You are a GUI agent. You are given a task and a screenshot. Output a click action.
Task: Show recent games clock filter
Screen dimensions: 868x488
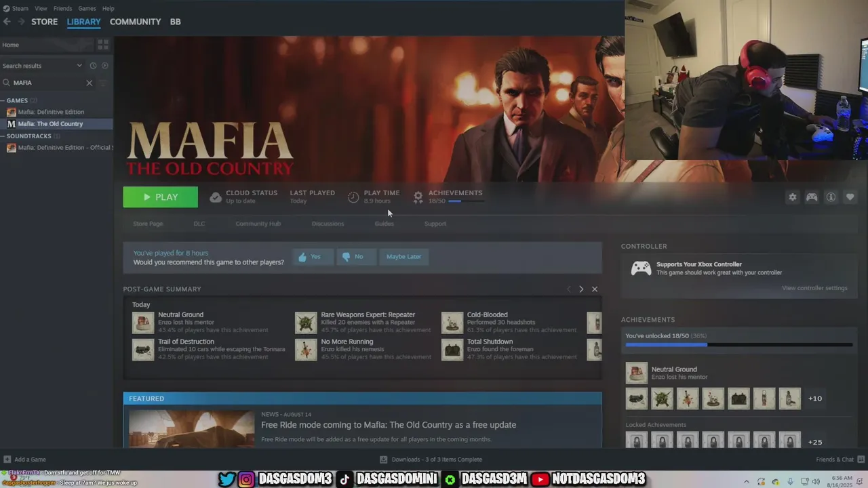pos(93,66)
